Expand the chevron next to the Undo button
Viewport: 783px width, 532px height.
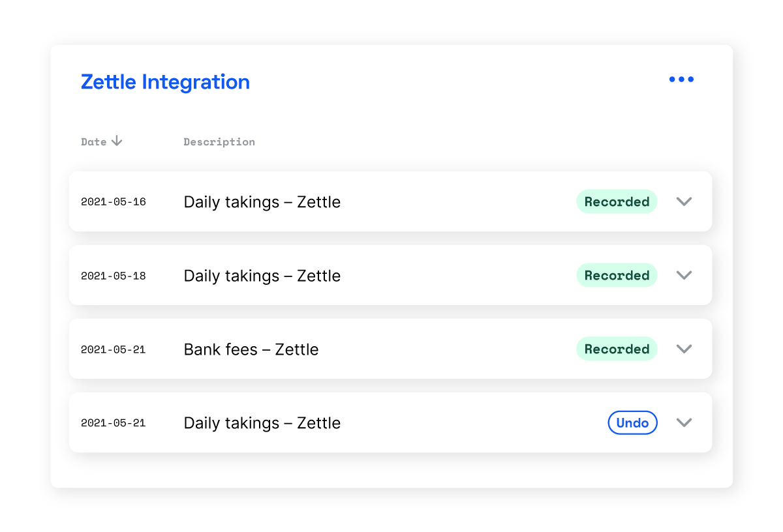(x=684, y=422)
